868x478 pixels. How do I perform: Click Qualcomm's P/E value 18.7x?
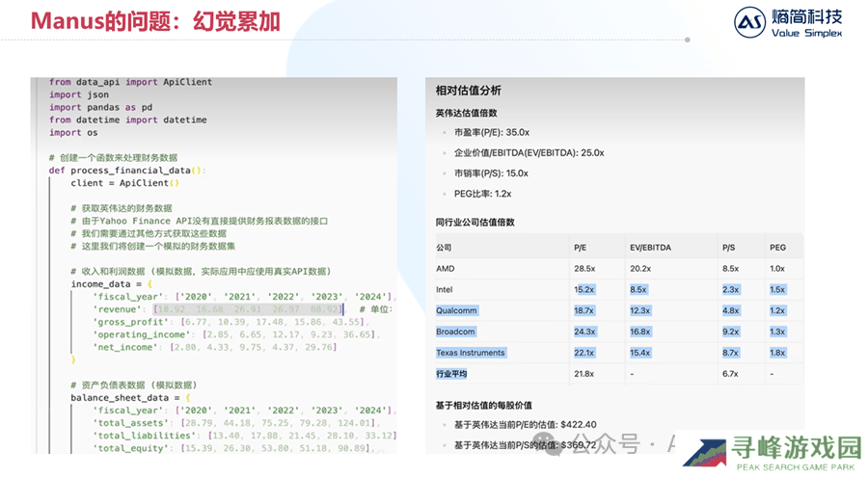(x=584, y=311)
